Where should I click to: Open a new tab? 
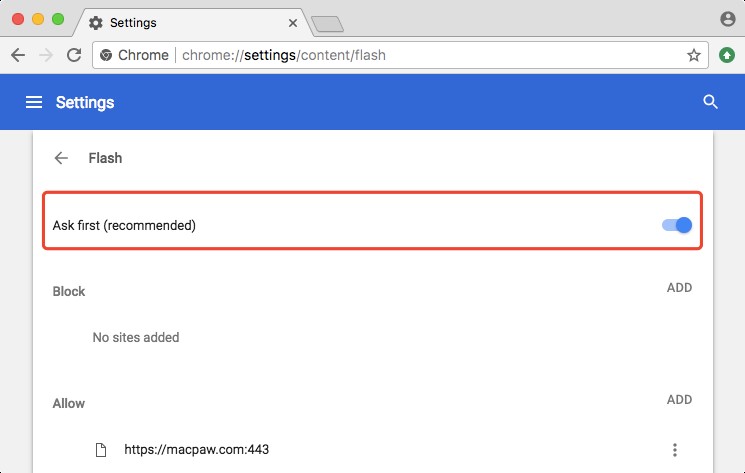327,23
